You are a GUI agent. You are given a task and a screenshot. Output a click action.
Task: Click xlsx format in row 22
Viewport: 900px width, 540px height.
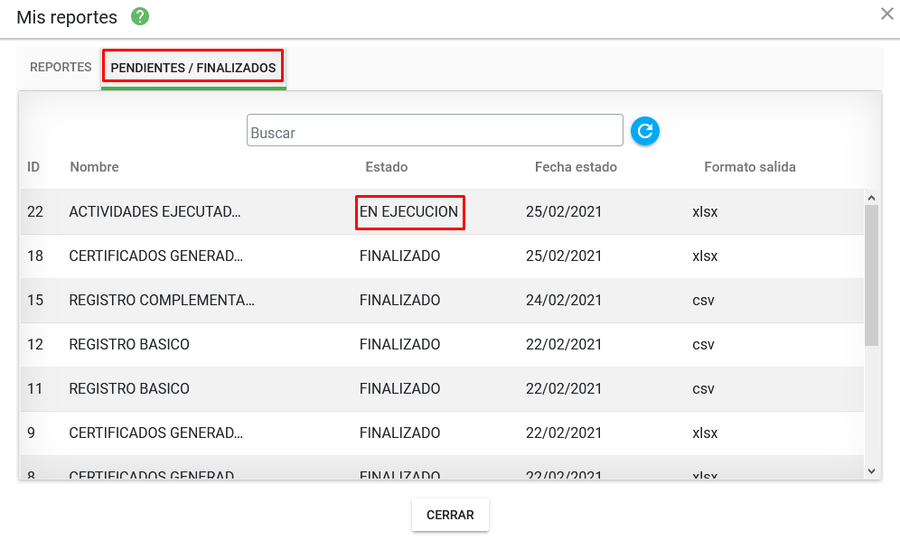[705, 212]
